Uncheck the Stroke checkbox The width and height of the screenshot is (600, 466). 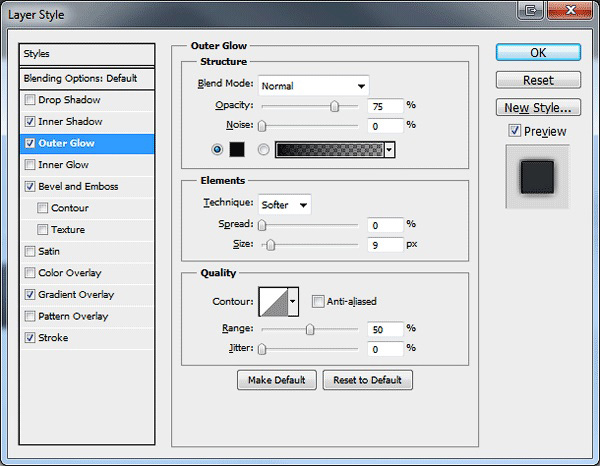point(30,338)
